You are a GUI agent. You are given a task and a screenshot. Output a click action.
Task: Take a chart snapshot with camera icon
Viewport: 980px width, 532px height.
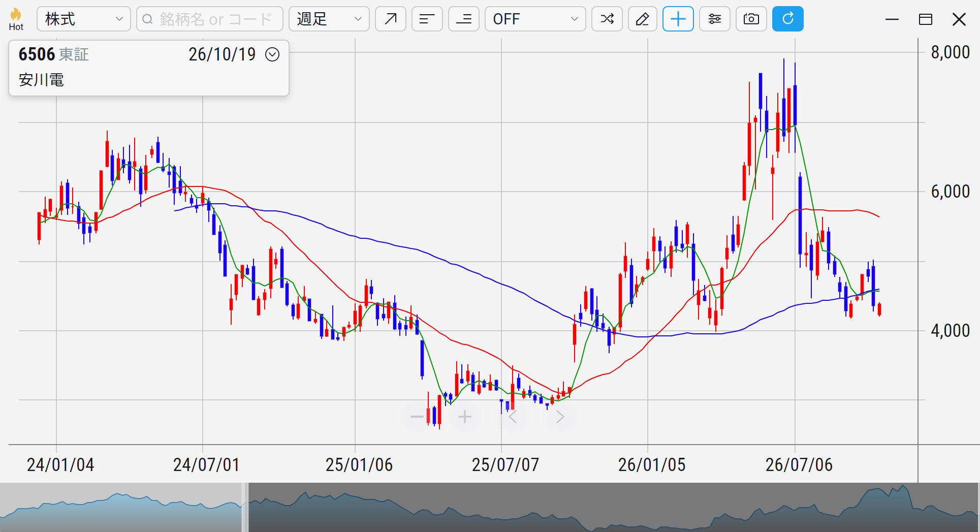tap(751, 19)
